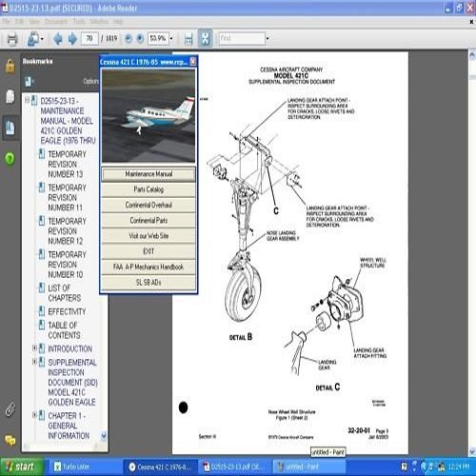This screenshot has height=476, width=476.
Task: Switch to D2515-23-13.pdf taskbar item
Action: point(235,466)
